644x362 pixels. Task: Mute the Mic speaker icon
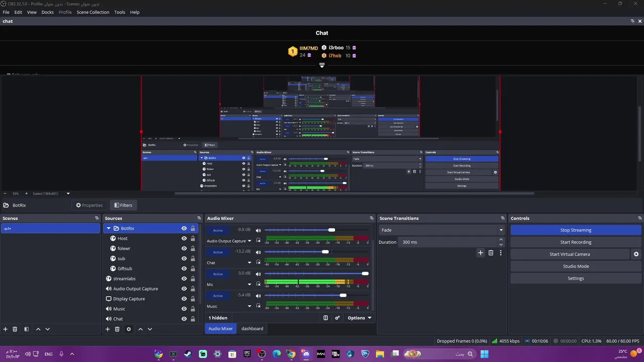point(258,274)
